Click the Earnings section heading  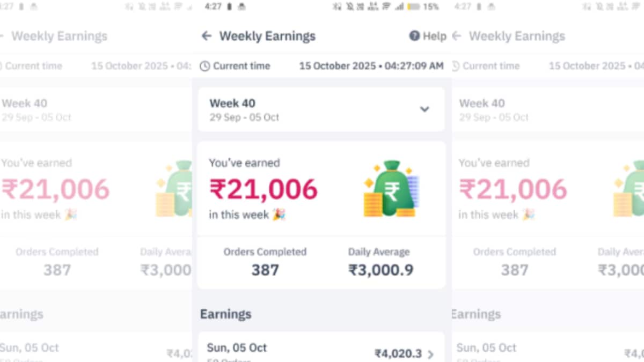(x=225, y=314)
